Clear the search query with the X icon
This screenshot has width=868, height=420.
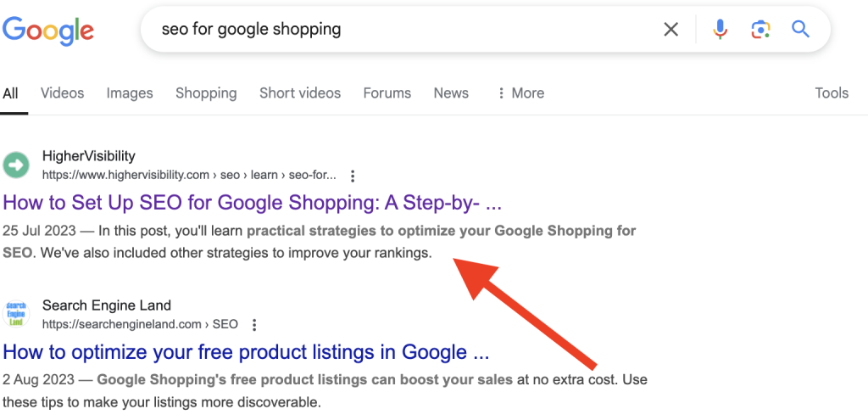(670, 30)
